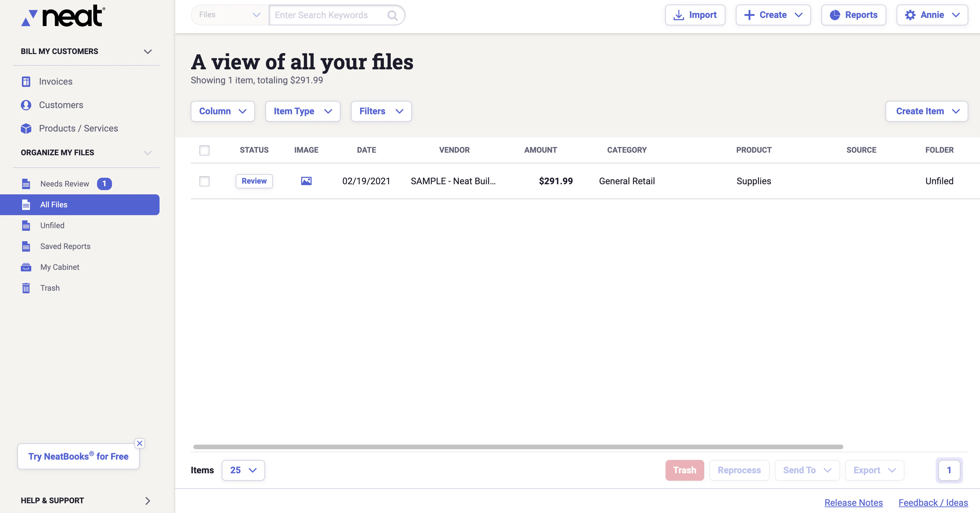Select Customers in the sidebar
This screenshot has height=513, width=980.
tap(61, 105)
